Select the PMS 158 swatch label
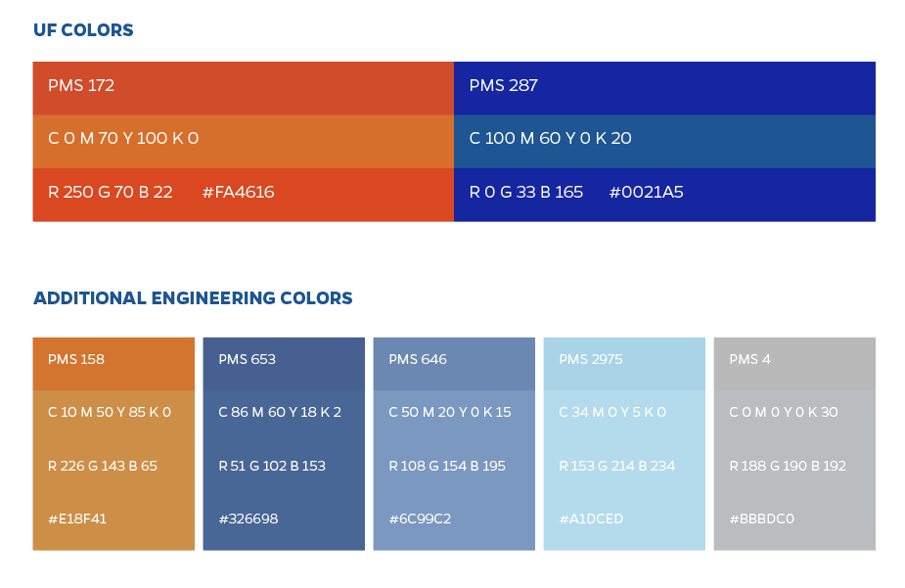 (x=76, y=360)
